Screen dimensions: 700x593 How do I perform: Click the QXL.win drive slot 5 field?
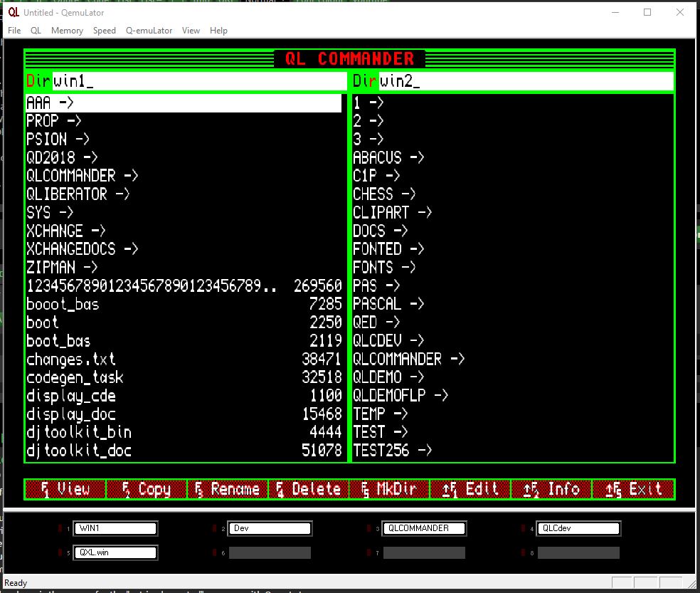point(115,553)
